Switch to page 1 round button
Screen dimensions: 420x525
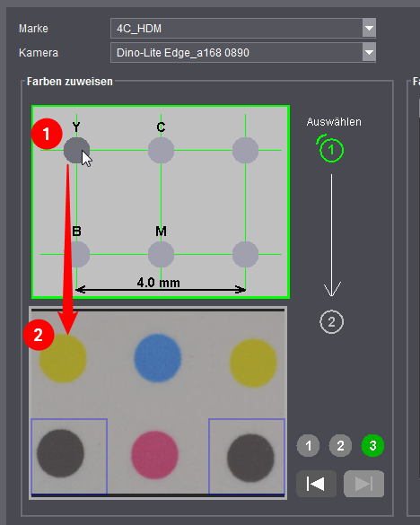[308, 445]
